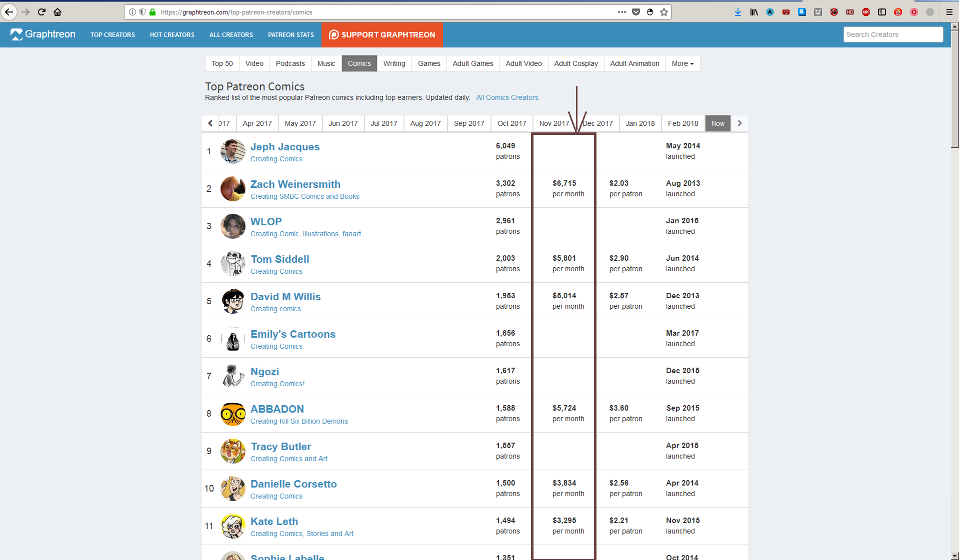959x560 pixels.
Task: Click the browser forward arrow
Action: click(x=25, y=12)
